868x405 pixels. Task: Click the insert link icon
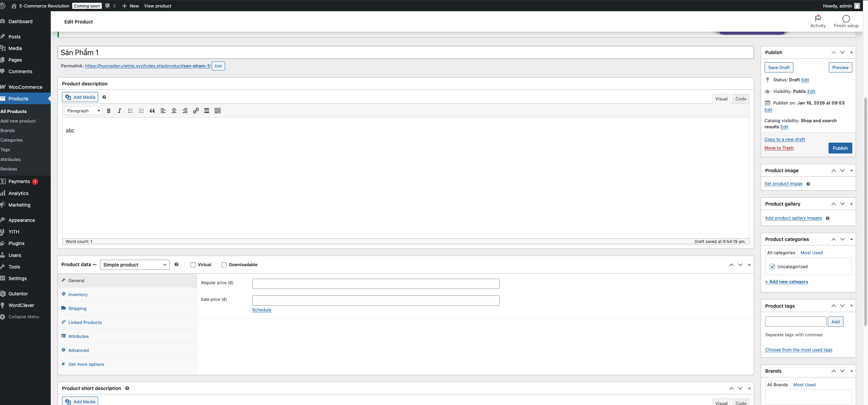(196, 111)
